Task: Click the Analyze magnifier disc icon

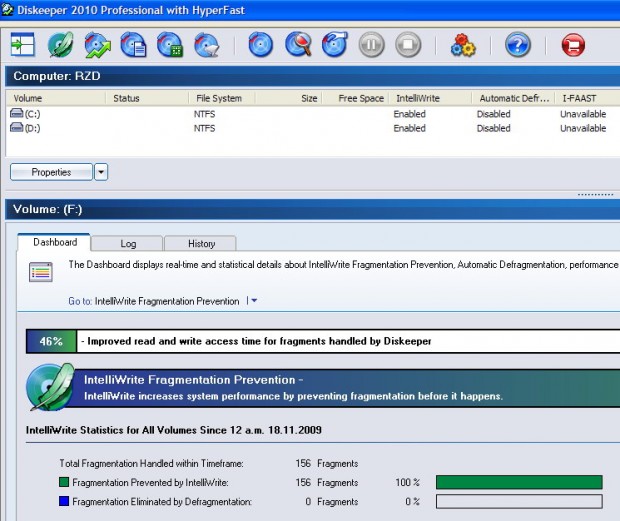Action: tap(298, 45)
